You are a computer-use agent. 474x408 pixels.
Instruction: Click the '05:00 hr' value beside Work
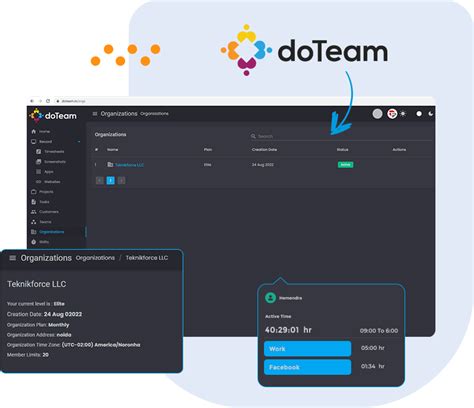coord(373,348)
